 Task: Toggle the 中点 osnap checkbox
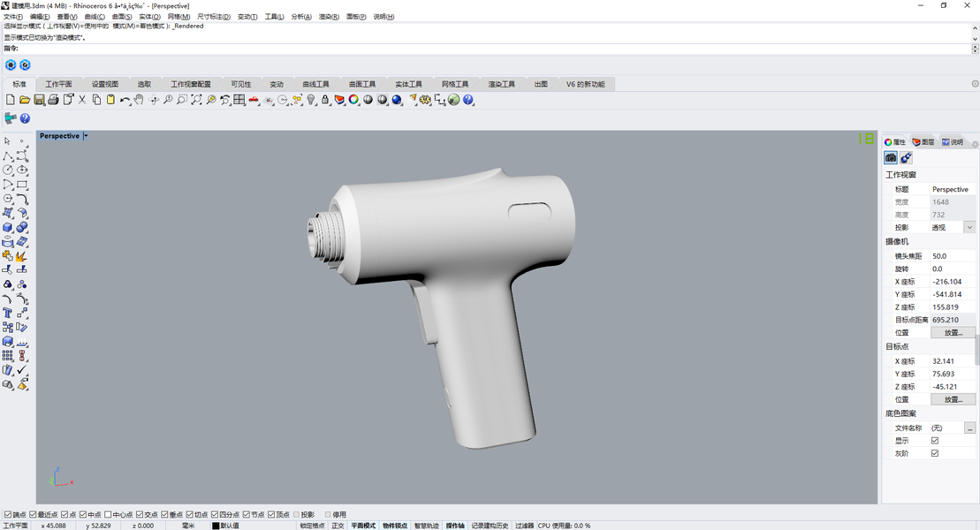[x=83, y=514]
